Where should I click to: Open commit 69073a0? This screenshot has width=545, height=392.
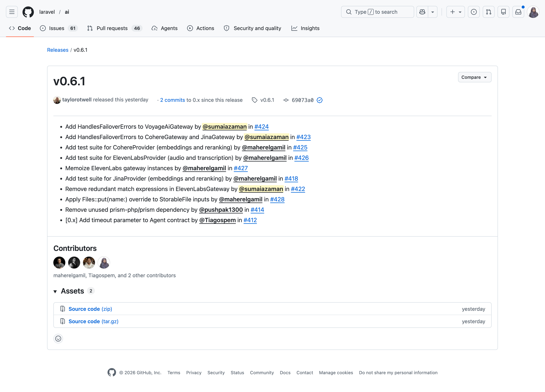tap(303, 100)
